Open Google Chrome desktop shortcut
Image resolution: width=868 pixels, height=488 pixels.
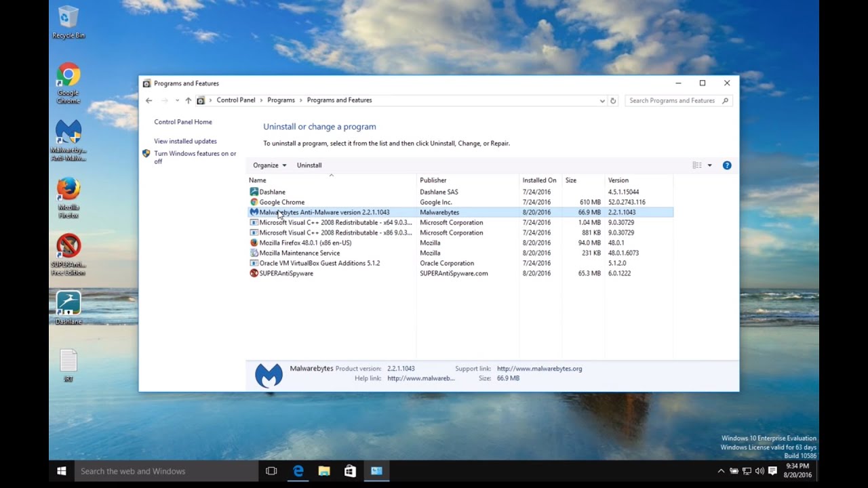(68, 83)
